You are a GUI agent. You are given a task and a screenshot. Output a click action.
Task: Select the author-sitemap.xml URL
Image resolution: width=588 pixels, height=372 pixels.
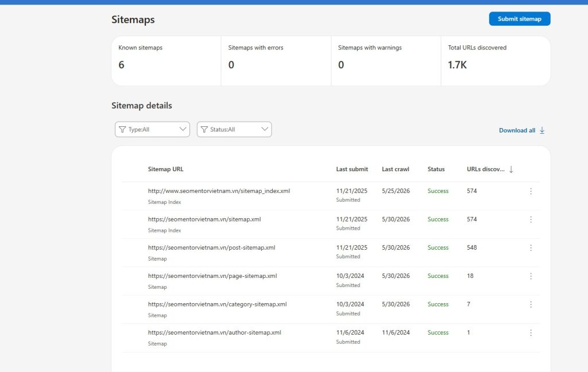coord(215,332)
